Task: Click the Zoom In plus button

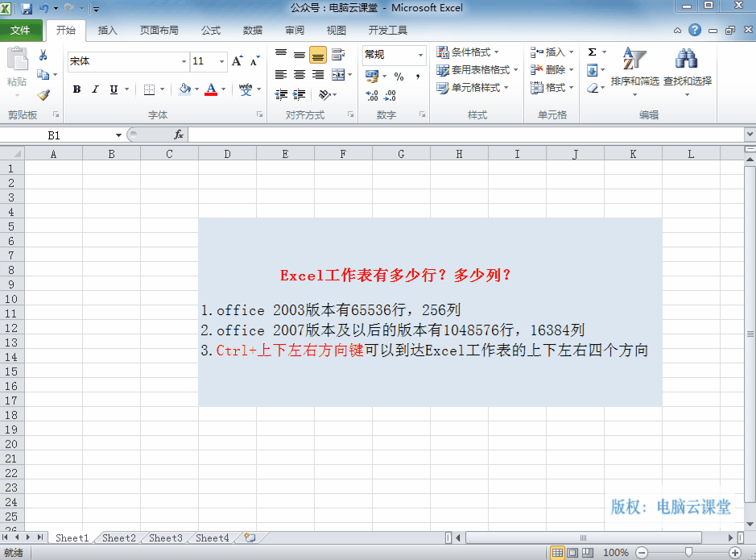Action: tap(735, 553)
